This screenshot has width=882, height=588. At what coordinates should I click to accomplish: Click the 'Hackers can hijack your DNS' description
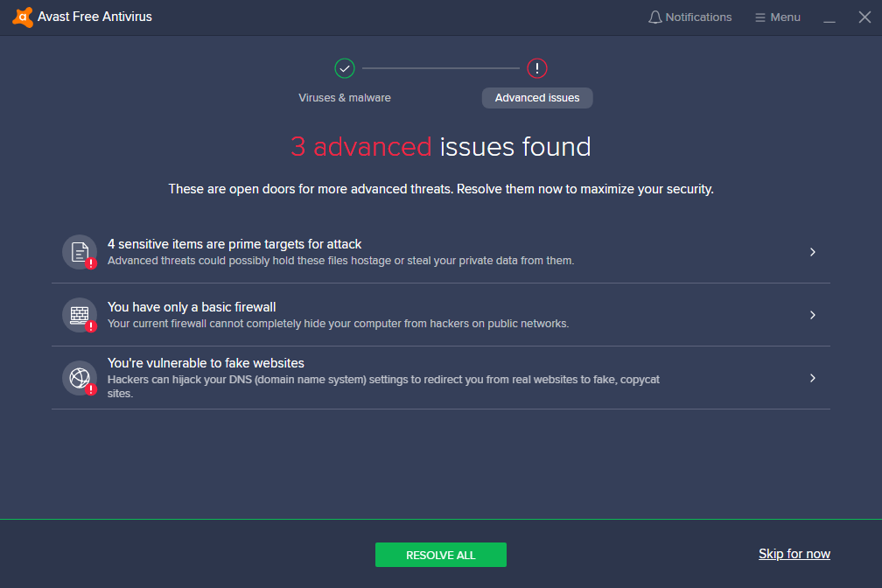click(383, 387)
